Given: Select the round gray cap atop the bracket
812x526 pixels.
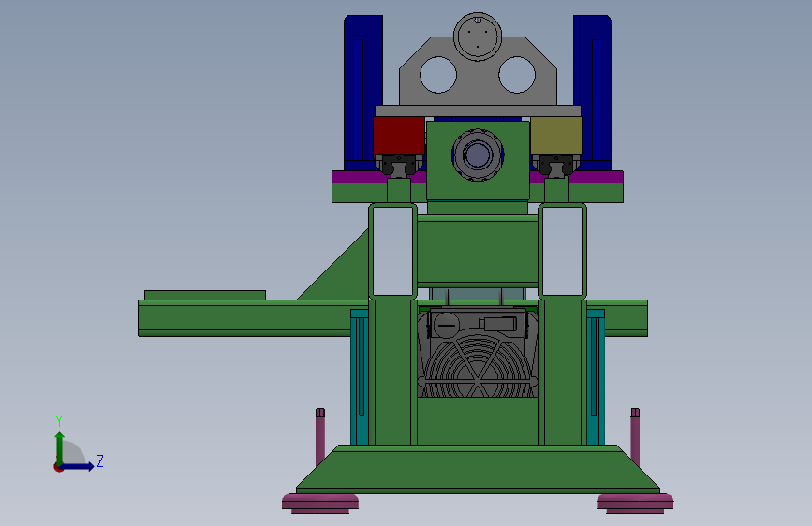Looking at the screenshot, I should pos(478,37).
